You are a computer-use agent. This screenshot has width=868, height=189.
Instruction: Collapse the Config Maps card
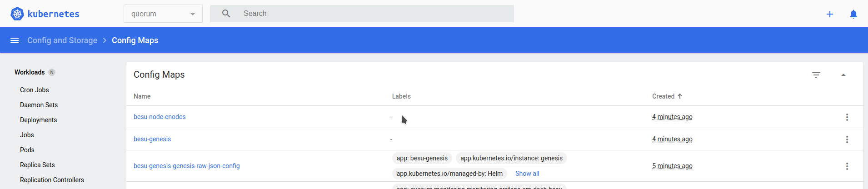(x=843, y=75)
